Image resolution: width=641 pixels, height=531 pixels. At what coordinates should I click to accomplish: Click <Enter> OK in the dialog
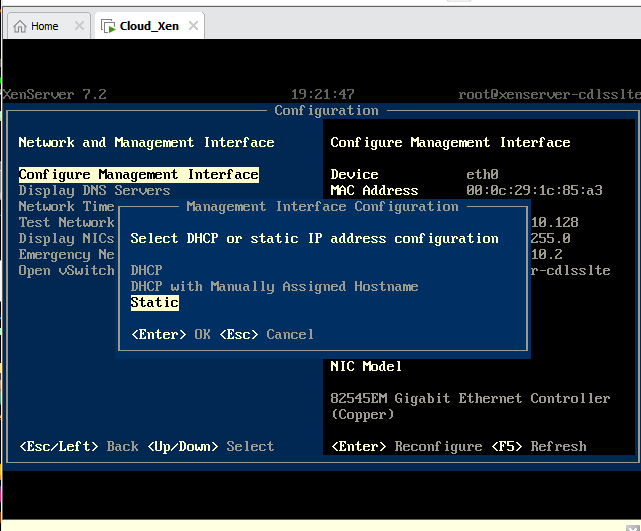[x=171, y=334]
